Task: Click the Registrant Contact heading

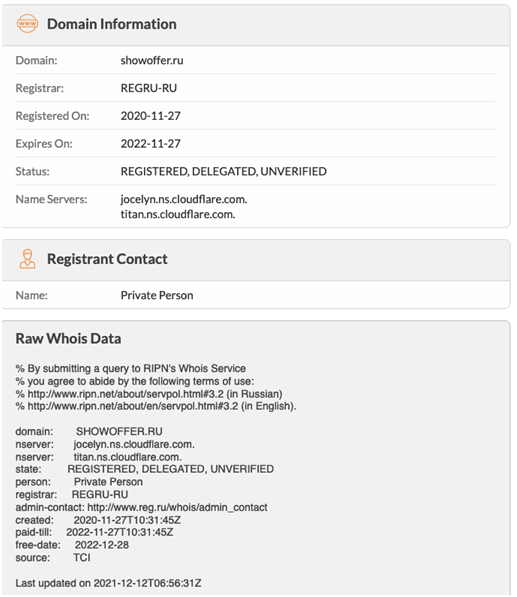Action: [x=107, y=259]
